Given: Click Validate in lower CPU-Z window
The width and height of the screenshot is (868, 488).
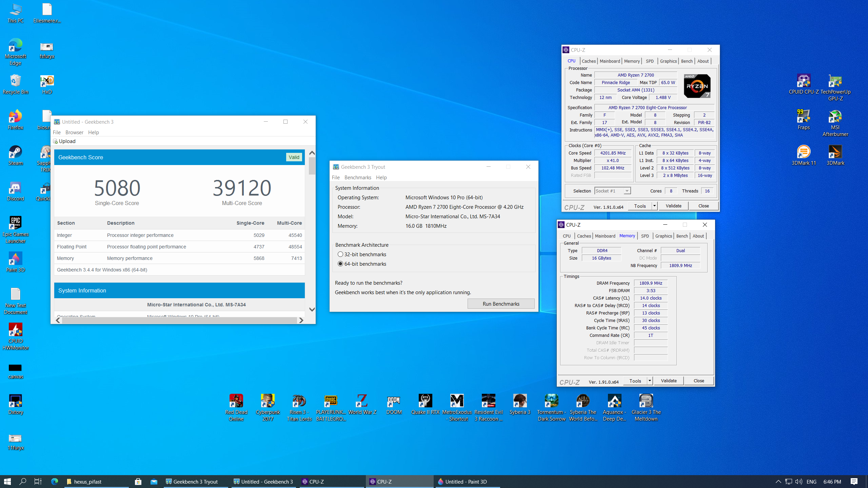Looking at the screenshot, I should [669, 381].
